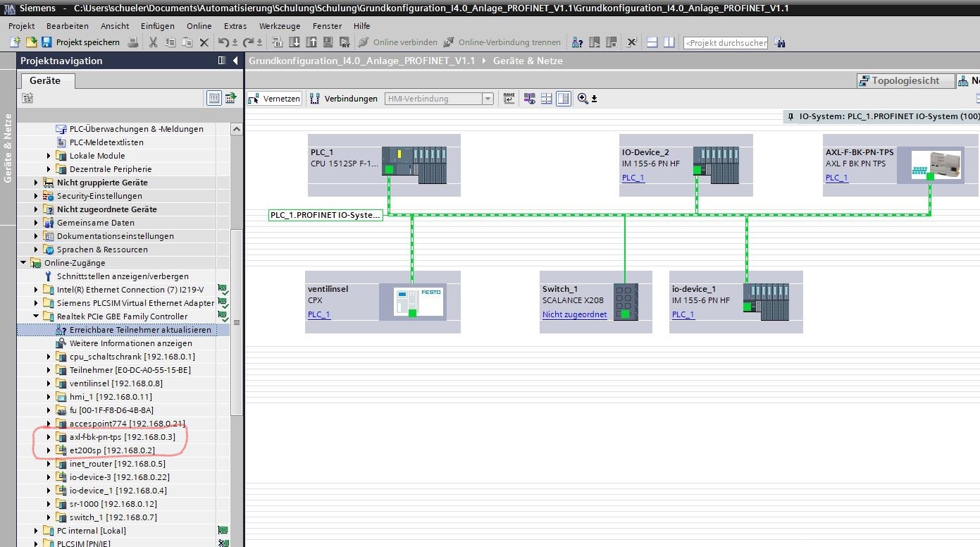Collapse the Online-Zugänge folder
The height and width of the screenshot is (547, 980).
click(23, 263)
